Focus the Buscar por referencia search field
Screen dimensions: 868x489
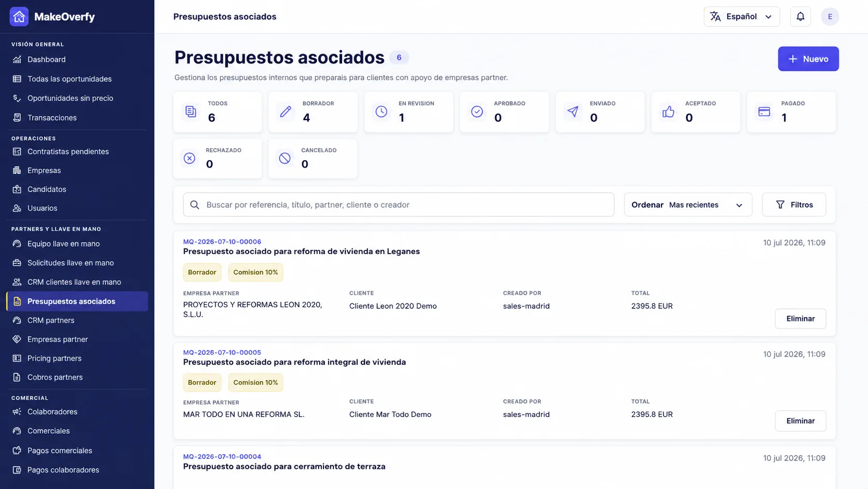(399, 205)
